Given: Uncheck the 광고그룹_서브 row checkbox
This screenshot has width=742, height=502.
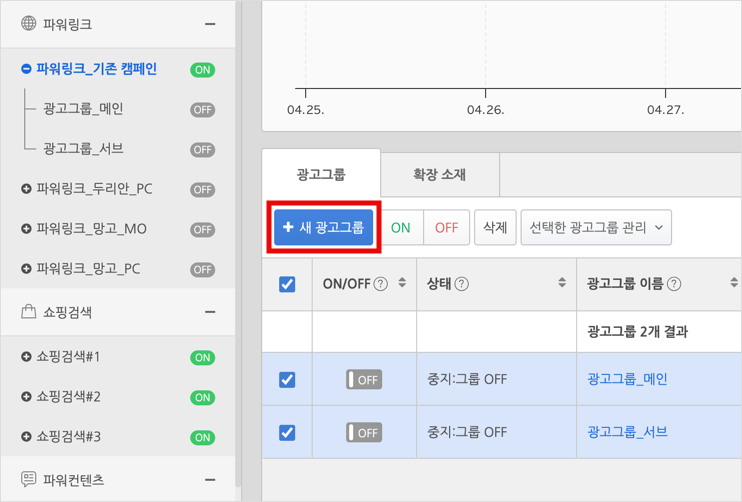Looking at the screenshot, I should pos(287,432).
